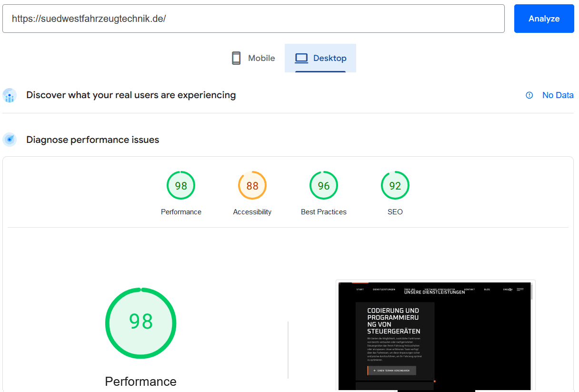Click the mobile phone icon
Viewport: 579px width, 392px height.
[x=236, y=58]
